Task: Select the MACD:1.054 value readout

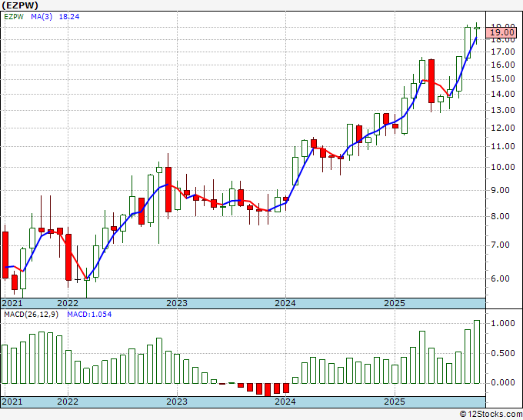Action: [89, 315]
